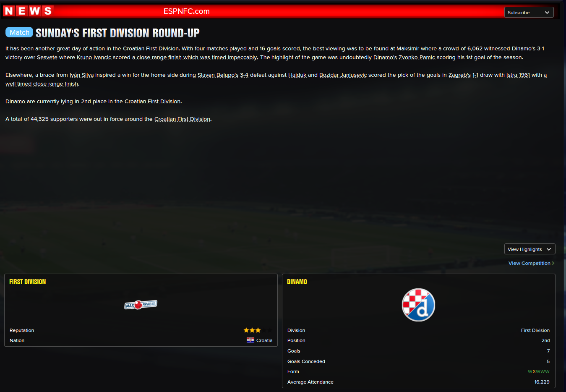Screen dimensions: 566x392
Task: Click the WXWWW form indicator
Action: pos(538,371)
